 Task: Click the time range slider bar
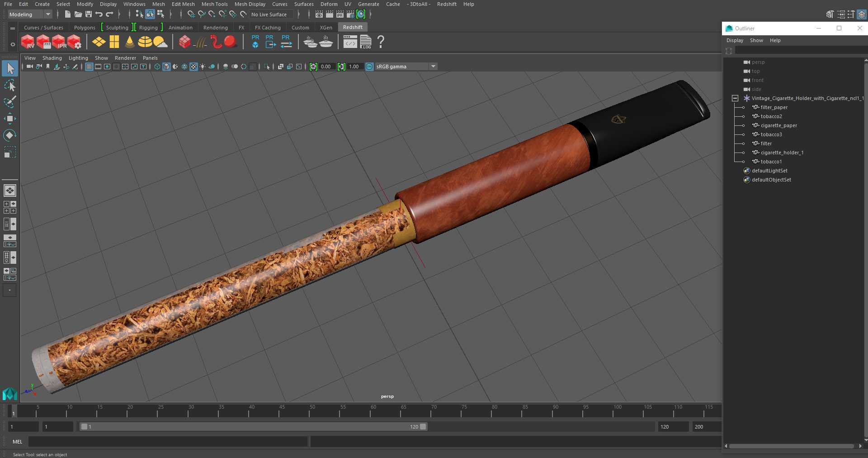click(x=253, y=427)
